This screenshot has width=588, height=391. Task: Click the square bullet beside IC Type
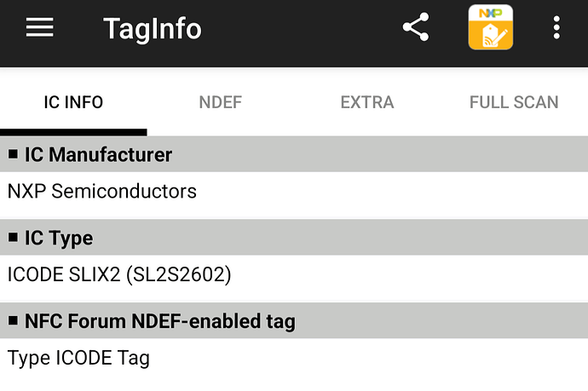tap(13, 238)
